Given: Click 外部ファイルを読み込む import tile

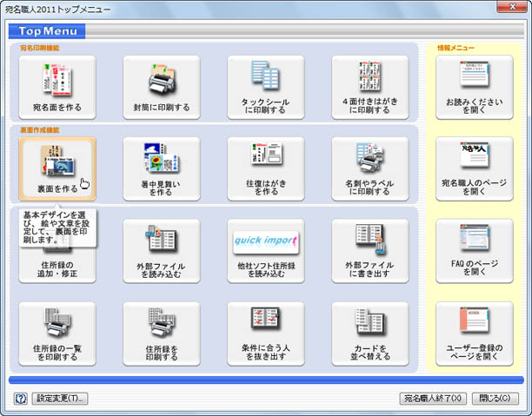Looking at the screenshot, I should pyautogui.click(x=162, y=250).
